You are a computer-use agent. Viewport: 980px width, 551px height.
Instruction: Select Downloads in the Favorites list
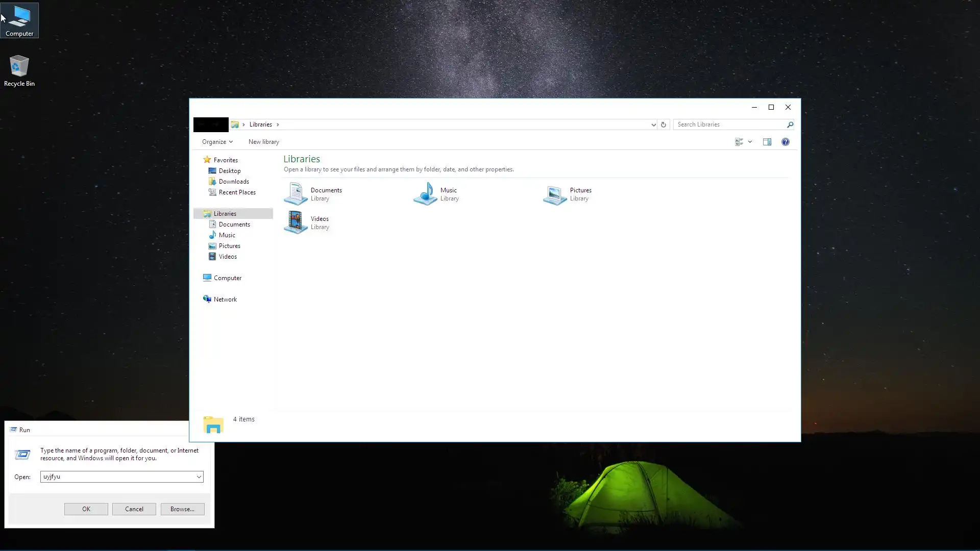[234, 182]
